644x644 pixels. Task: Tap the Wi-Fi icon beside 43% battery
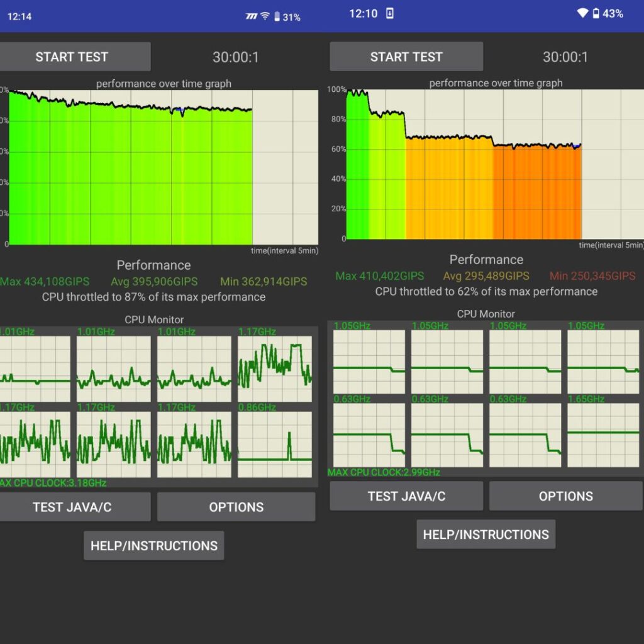[582, 13]
